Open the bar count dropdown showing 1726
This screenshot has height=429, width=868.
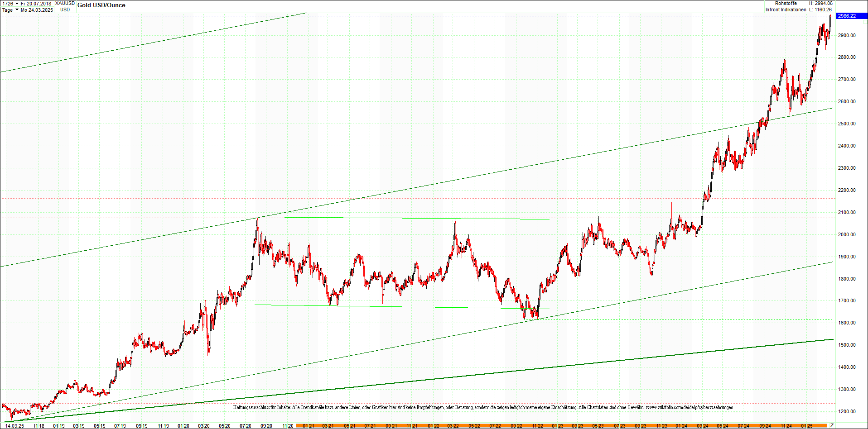tap(8, 3)
